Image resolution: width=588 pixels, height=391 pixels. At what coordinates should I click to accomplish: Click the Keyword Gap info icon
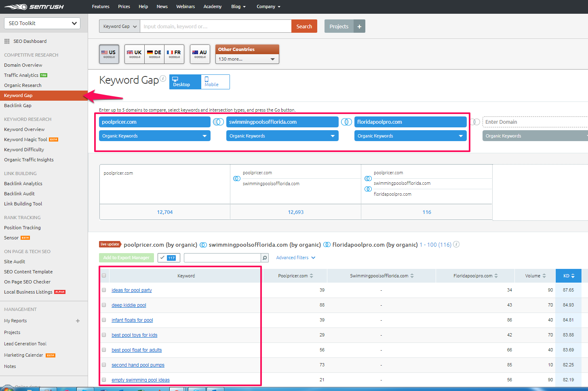click(163, 78)
